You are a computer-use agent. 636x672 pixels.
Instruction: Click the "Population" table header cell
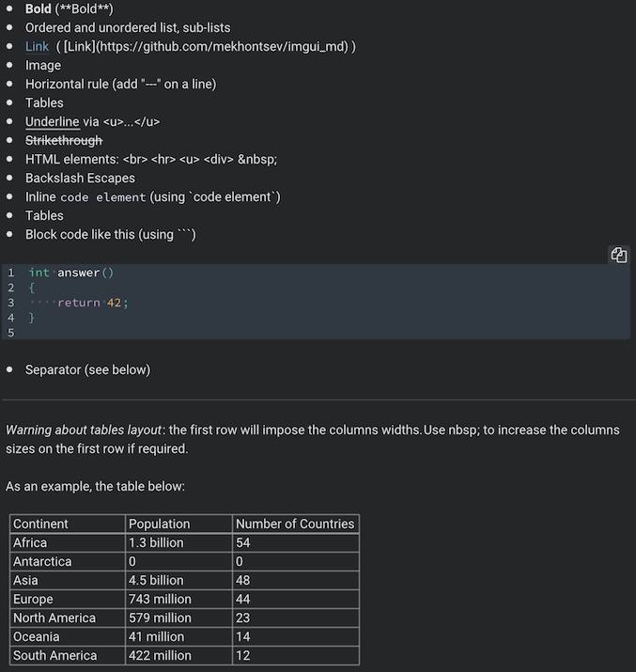coord(160,524)
